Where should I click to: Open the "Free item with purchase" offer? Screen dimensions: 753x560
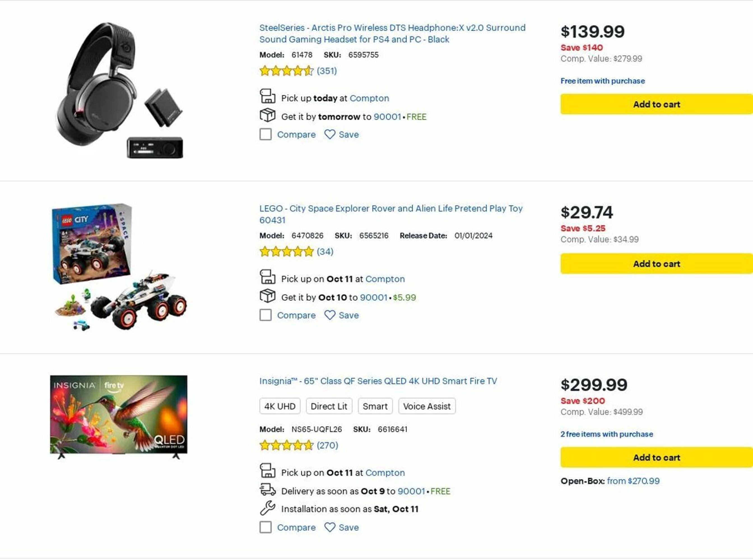pyautogui.click(x=602, y=81)
